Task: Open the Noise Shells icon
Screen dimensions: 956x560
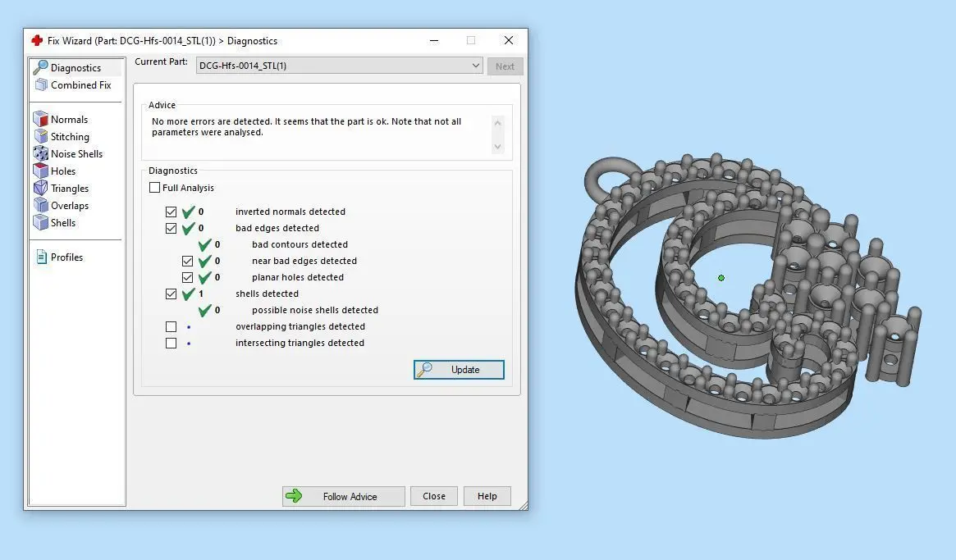Action: coord(40,153)
